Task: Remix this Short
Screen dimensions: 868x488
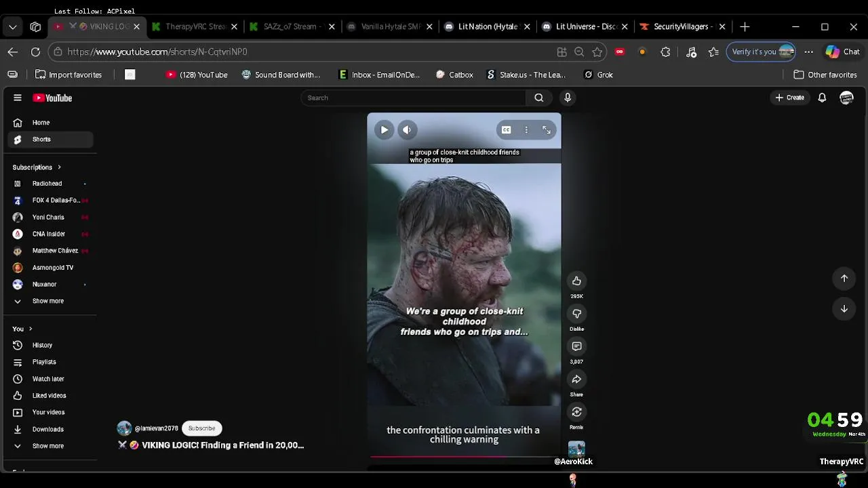Action: coord(576,411)
